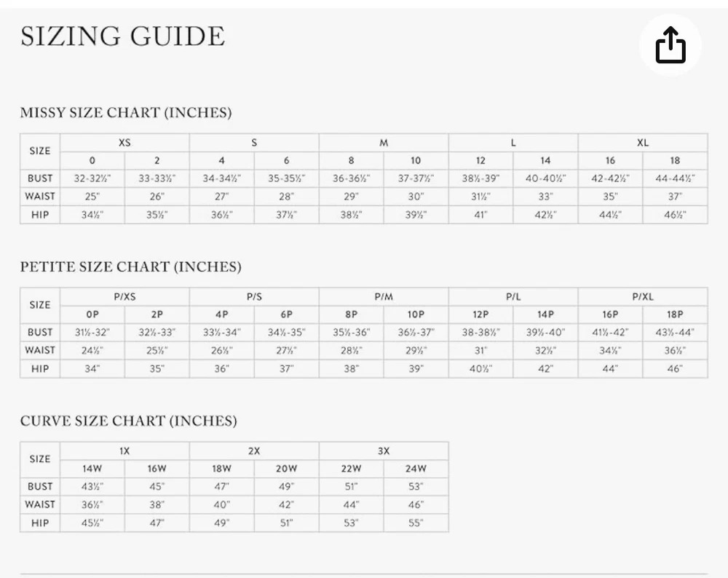Click the WAIST row label in Petite chart
The image size is (728, 578).
coord(40,351)
